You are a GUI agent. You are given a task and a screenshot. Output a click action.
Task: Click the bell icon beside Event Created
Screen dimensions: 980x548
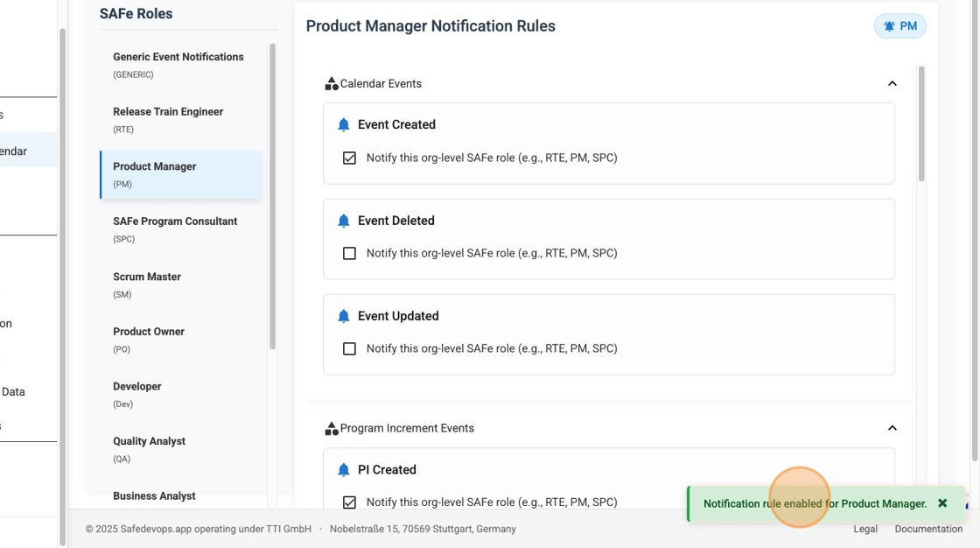pos(344,123)
